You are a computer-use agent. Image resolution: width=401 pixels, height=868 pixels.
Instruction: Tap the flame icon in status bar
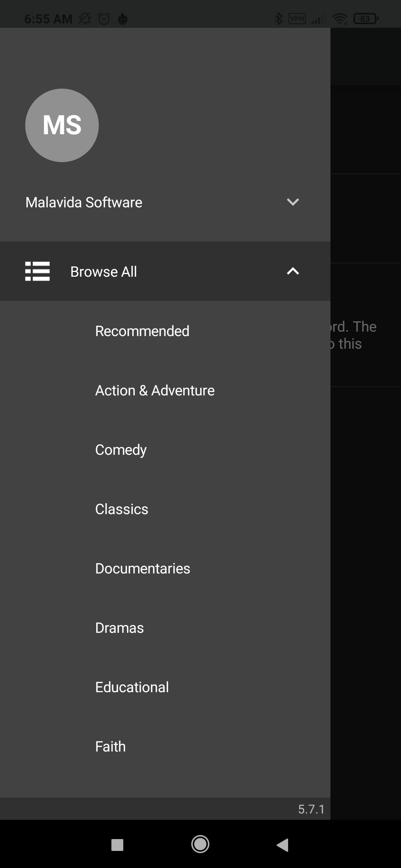pos(123,19)
